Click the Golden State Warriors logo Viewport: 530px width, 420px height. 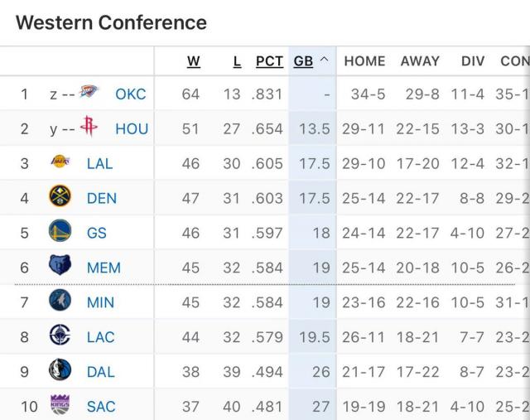pyautogui.click(x=60, y=232)
